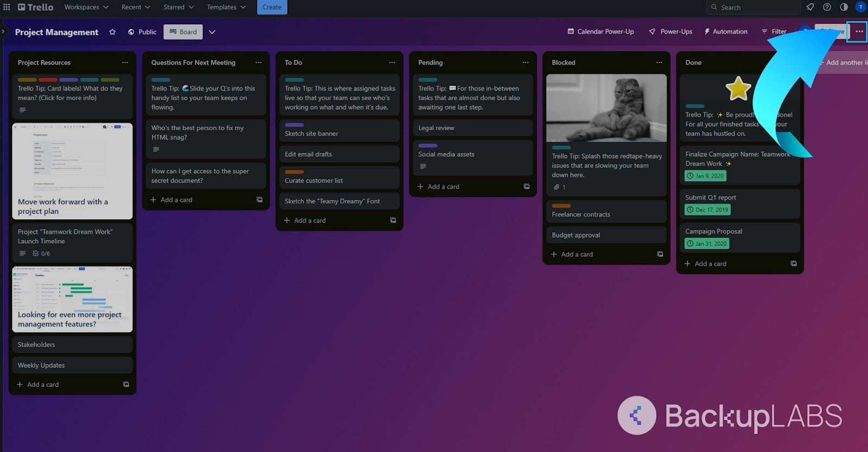This screenshot has height=452, width=868.
Task: Create from template in Blocked list
Action: pyautogui.click(x=660, y=254)
